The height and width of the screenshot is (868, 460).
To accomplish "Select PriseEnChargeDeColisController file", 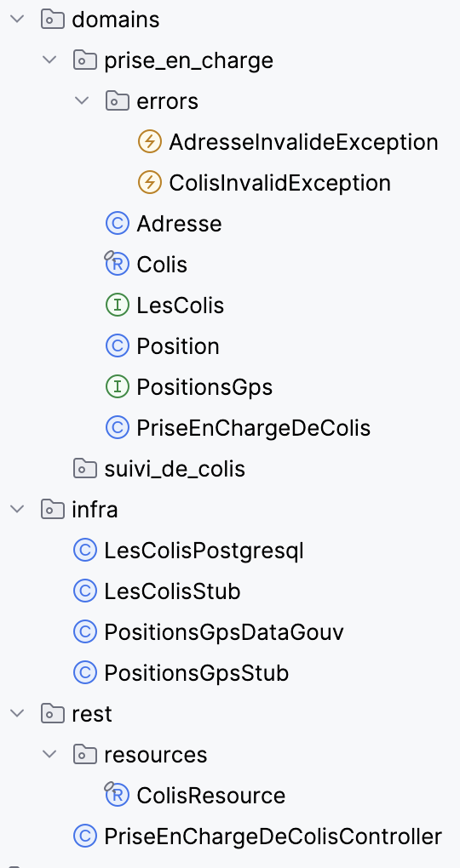I will (273, 836).
